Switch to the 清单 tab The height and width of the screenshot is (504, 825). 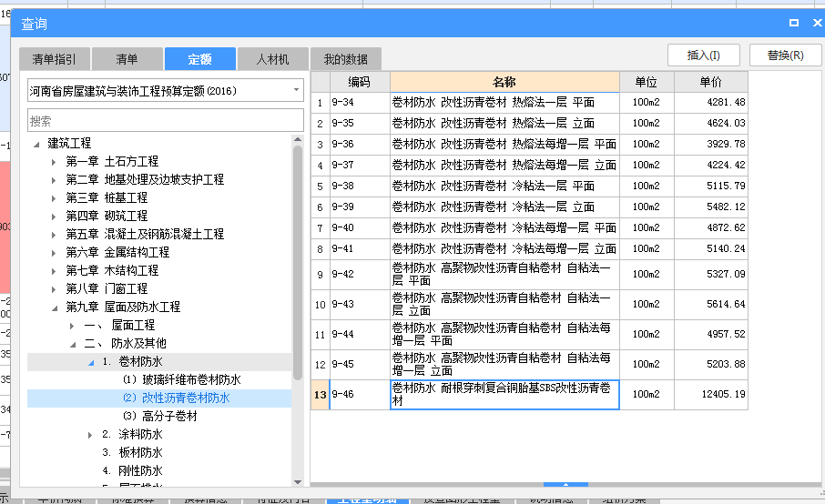click(x=127, y=59)
